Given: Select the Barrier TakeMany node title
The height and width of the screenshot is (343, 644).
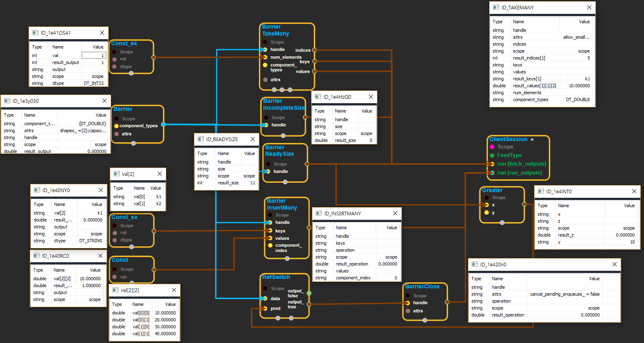Looking at the screenshot, I should pyautogui.click(x=275, y=30).
